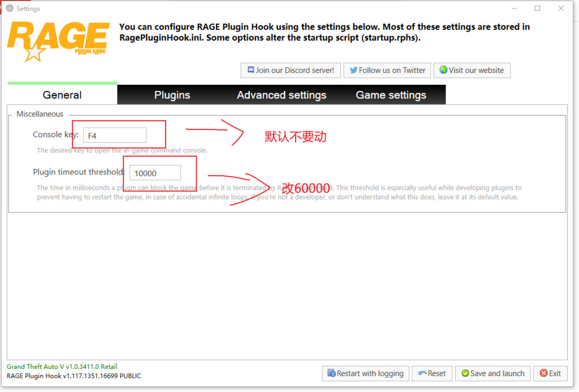579x392 pixels.
Task: Click Follow us on Twitter button
Action: click(387, 70)
